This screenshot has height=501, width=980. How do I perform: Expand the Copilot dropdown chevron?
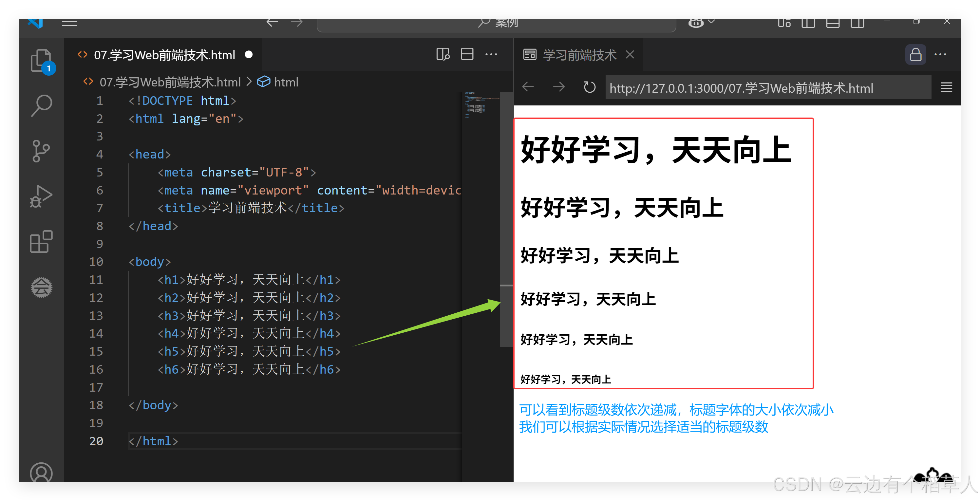point(711,22)
